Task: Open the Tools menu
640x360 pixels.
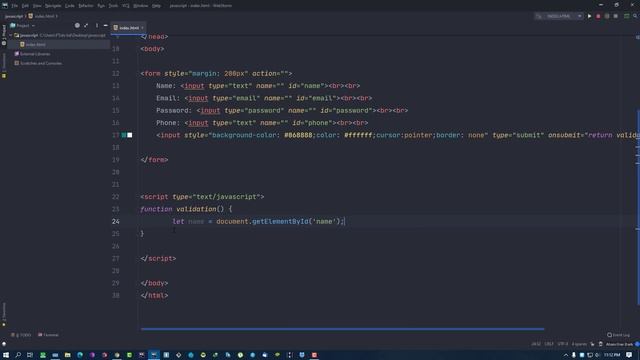Action: [x=113, y=6]
